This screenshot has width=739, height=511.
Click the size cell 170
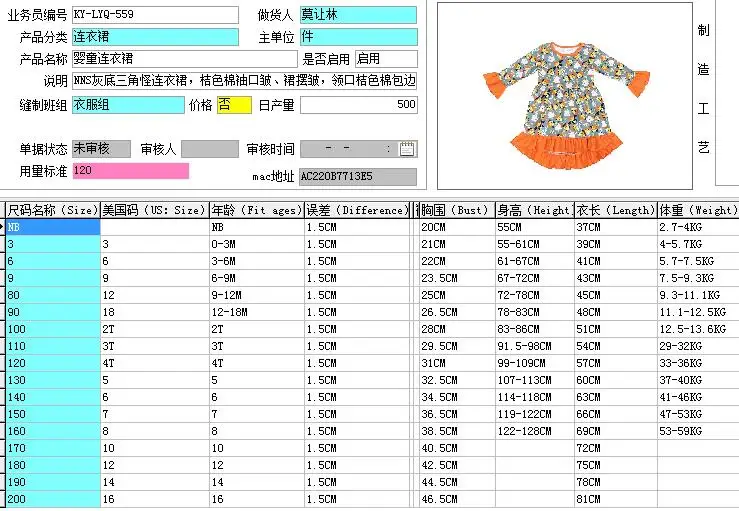(53, 448)
